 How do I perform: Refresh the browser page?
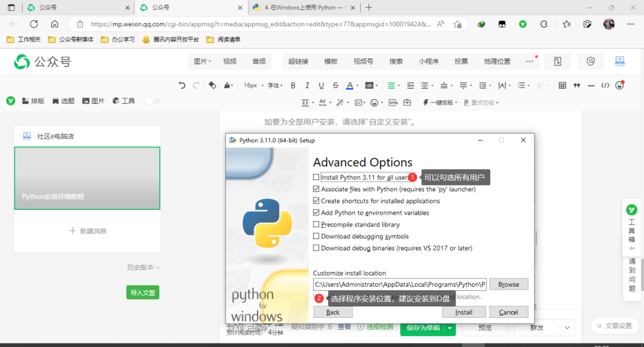(33, 24)
